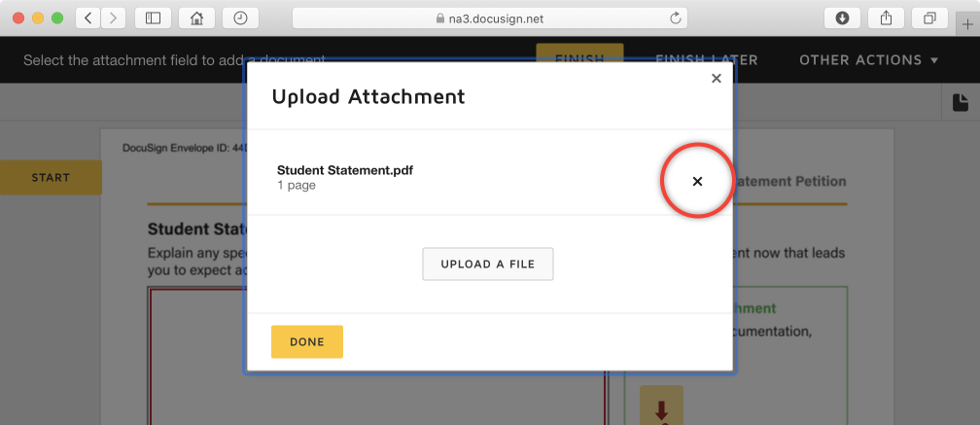This screenshot has height=425, width=980.
Task: Select the Student Statement.pdf file name
Action: (345, 170)
